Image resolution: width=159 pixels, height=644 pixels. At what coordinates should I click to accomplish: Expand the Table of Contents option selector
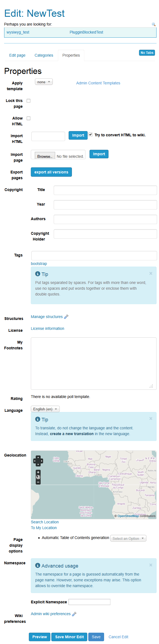[x=128, y=538]
